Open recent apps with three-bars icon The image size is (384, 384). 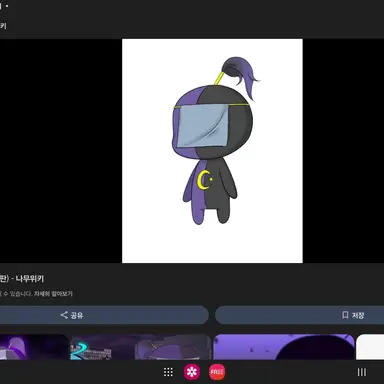coord(362,372)
